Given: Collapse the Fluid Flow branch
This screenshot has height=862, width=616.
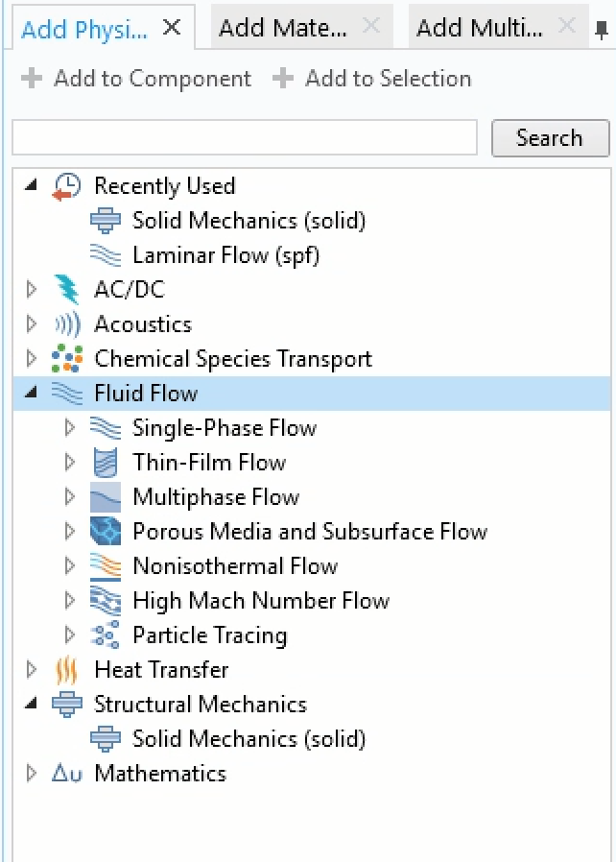Looking at the screenshot, I should click(x=32, y=393).
